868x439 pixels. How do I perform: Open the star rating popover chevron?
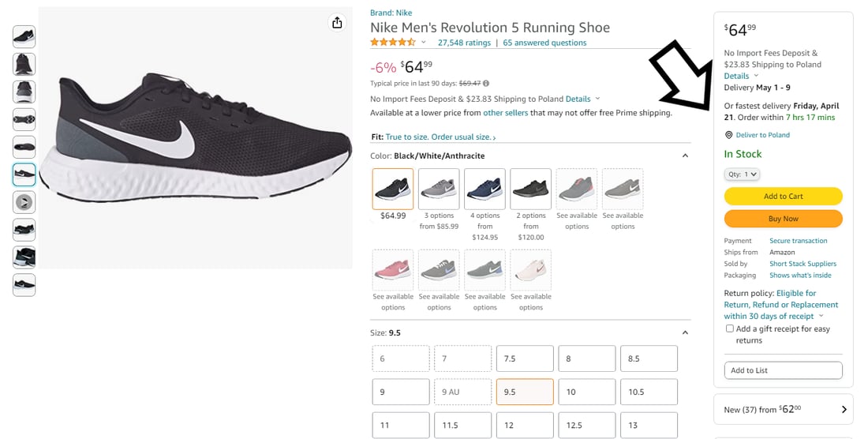[x=424, y=43]
